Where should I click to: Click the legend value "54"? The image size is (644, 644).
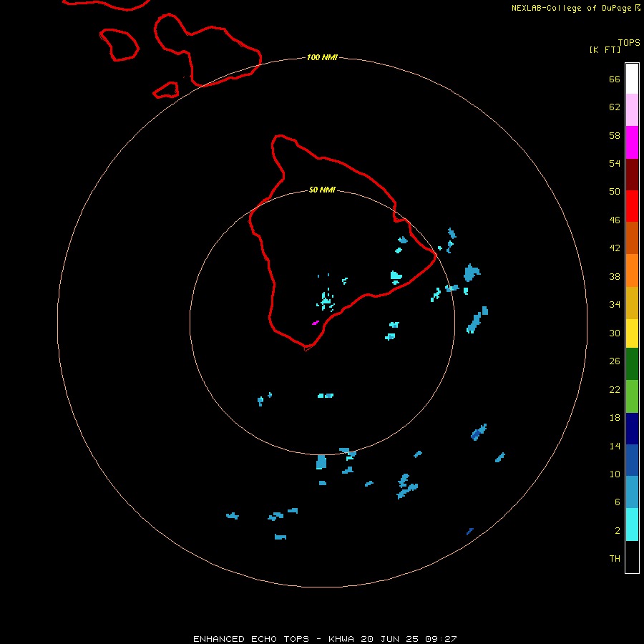coord(615,163)
